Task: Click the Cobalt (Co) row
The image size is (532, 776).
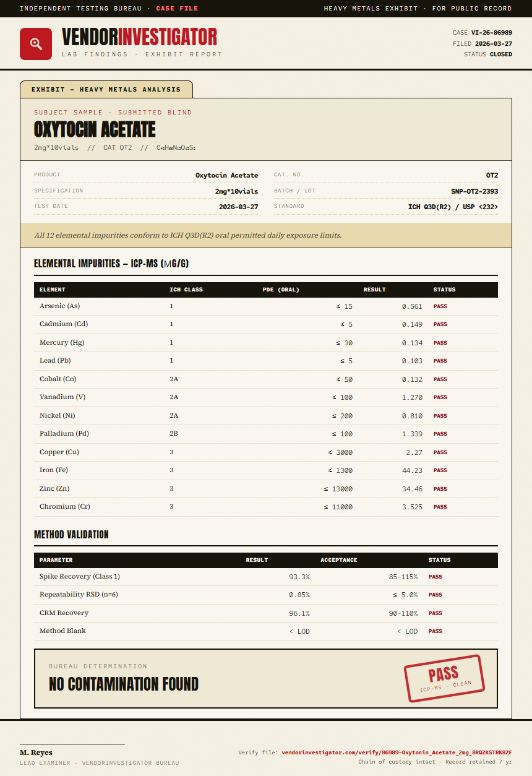Action: [x=266, y=379]
